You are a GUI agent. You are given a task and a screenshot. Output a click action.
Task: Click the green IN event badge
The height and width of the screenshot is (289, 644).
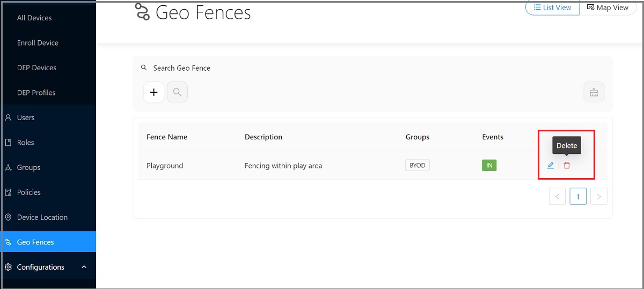click(x=489, y=166)
